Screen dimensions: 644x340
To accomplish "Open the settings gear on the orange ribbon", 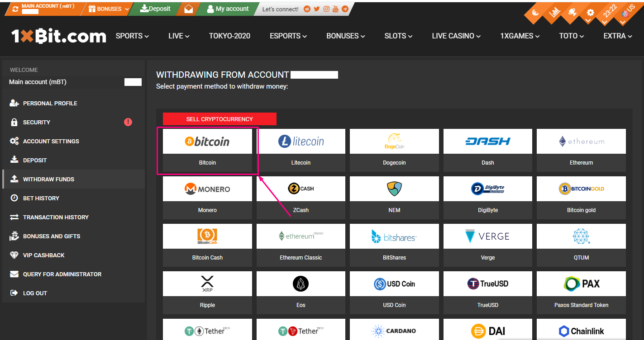I will point(590,13).
